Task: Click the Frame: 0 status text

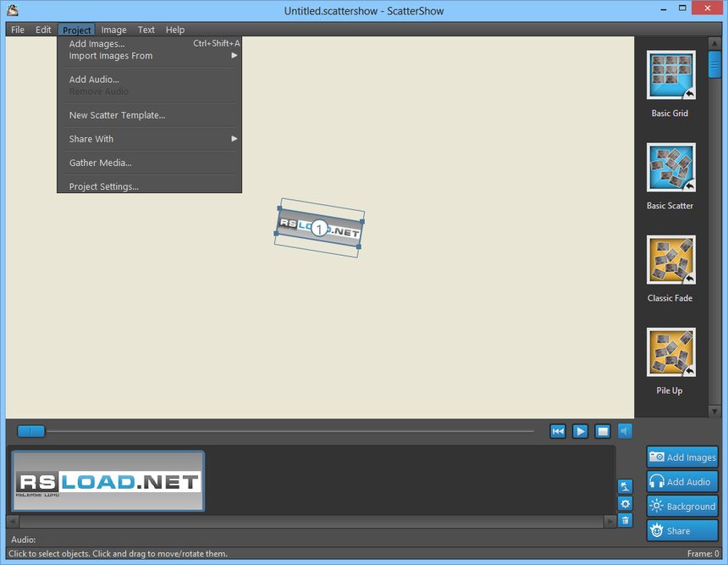Action: click(x=703, y=553)
